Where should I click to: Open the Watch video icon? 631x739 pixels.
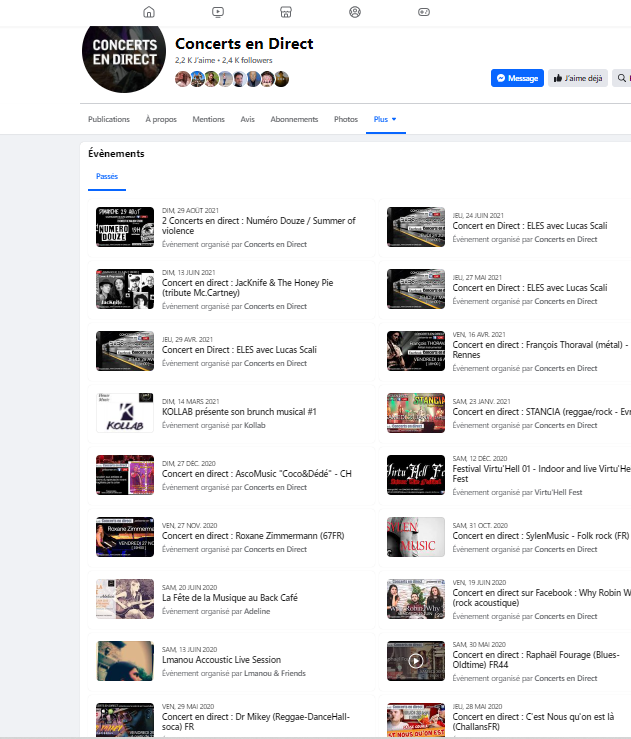(x=218, y=12)
